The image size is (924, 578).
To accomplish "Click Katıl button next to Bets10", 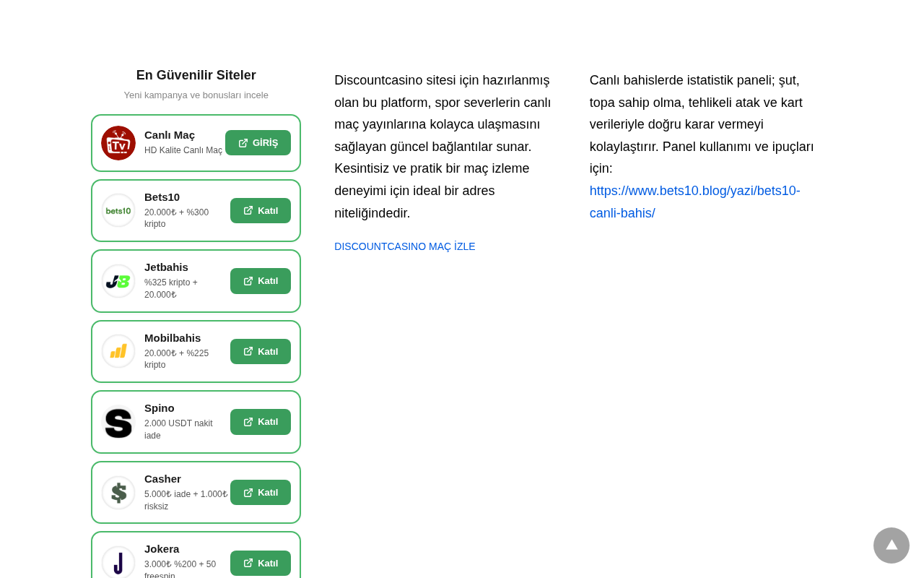I will click(x=261, y=210).
